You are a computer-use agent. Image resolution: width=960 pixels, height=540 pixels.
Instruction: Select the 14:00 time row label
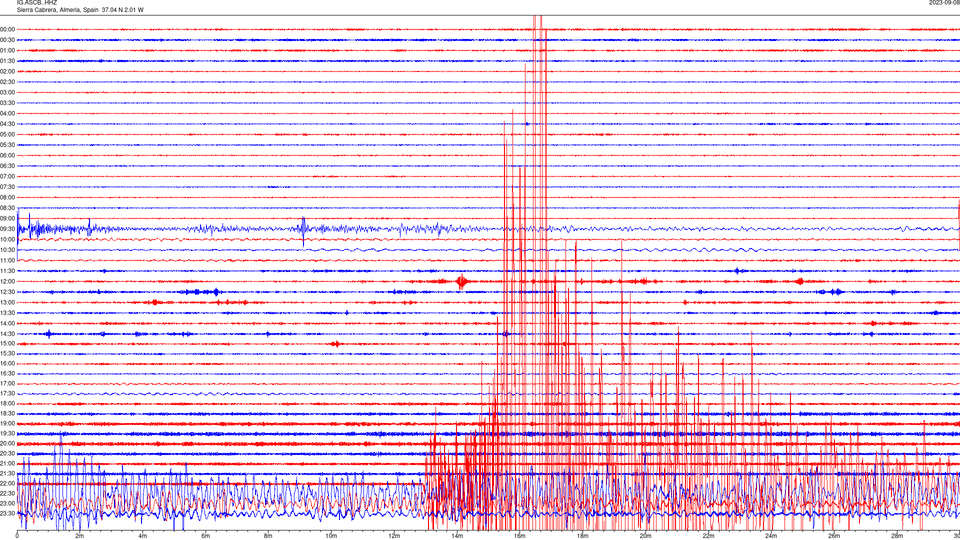click(7, 323)
